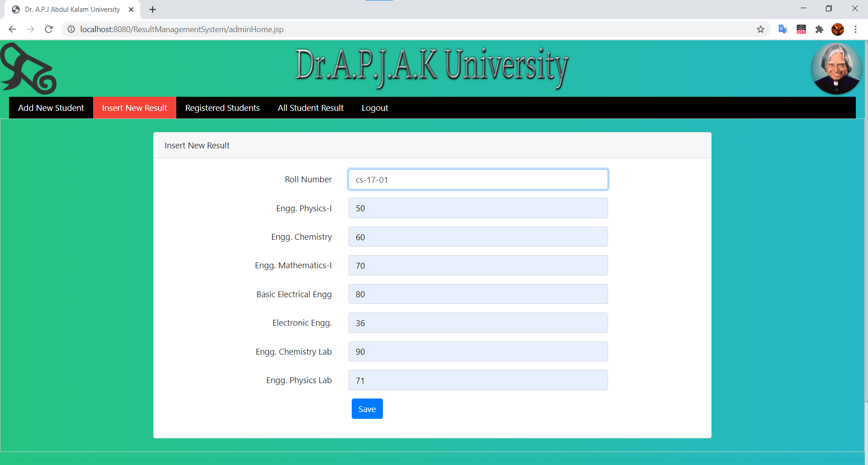Click the Insert New Result panel heading
868x465 pixels.
click(197, 146)
